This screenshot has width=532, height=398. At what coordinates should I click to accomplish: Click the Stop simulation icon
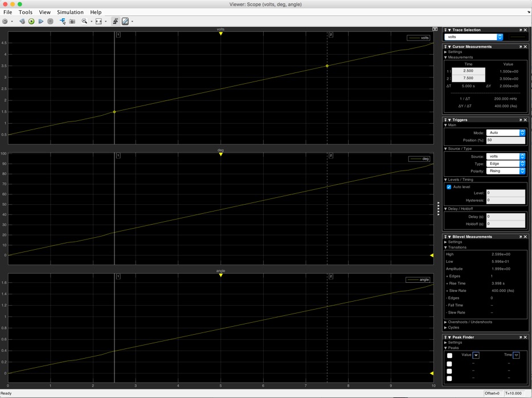pyautogui.click(x=51, y=22)
